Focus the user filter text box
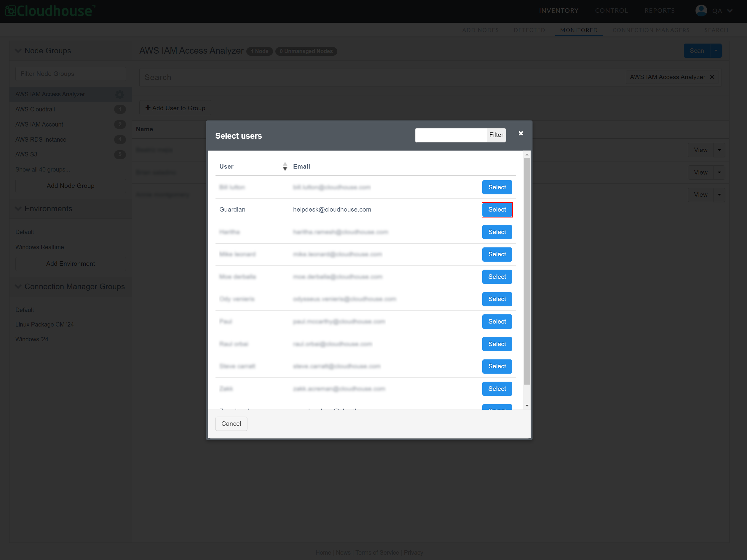This screenshot has height=560, width=747. (451, 135)
